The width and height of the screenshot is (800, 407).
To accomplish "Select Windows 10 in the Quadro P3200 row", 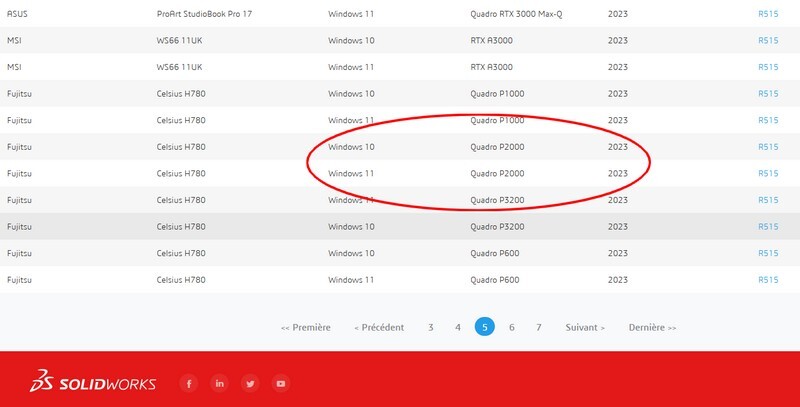I will pos(351,226).
